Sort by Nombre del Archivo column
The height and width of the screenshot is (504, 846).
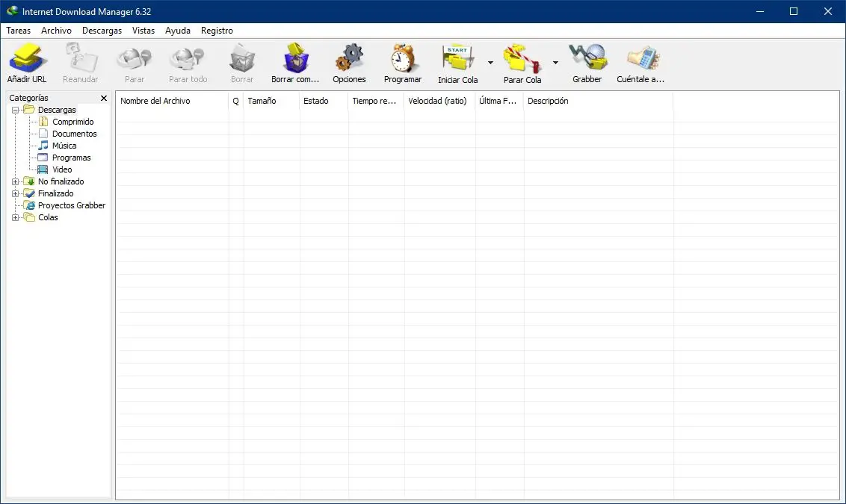pos(172,101)
